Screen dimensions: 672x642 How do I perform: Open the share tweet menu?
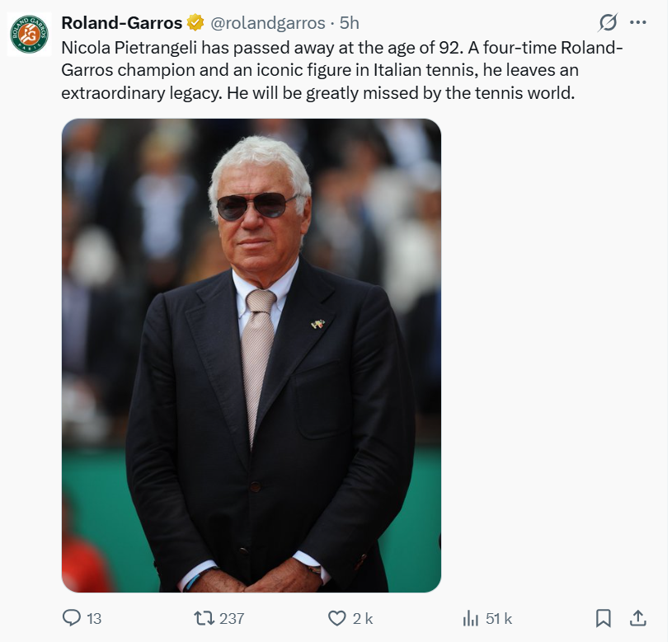[x=637, y=617]
